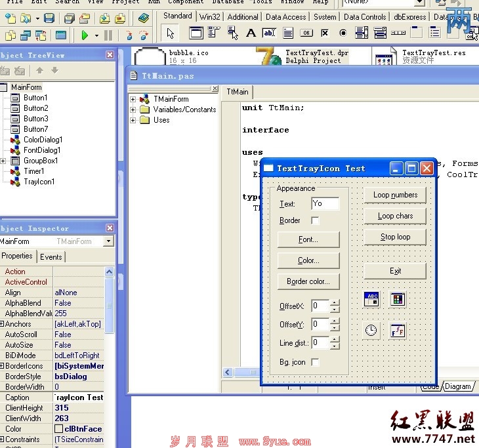Run the project with green arrow
Image resolution: width=479 pixels, height=448 pixels.
coord(85,35)
